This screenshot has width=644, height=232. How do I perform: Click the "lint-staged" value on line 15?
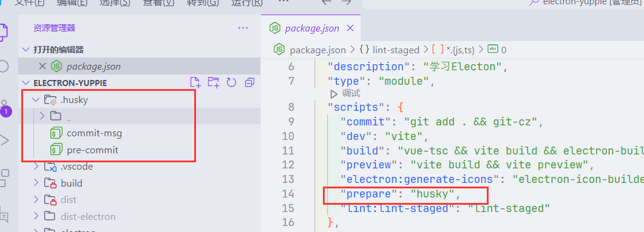click(509, 208)
